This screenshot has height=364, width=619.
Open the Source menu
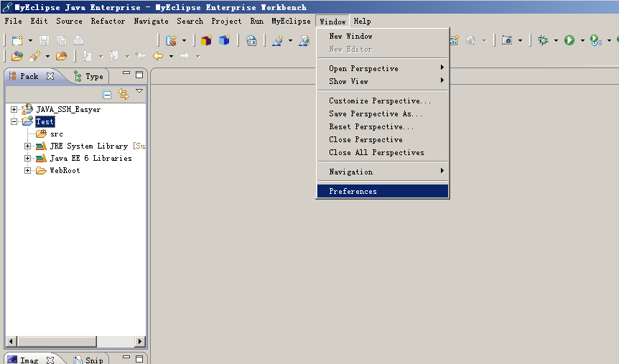69,21
